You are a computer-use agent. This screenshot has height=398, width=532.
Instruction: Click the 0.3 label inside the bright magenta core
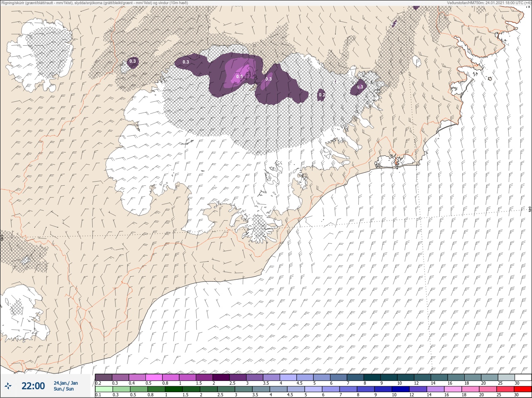(239, 76)
